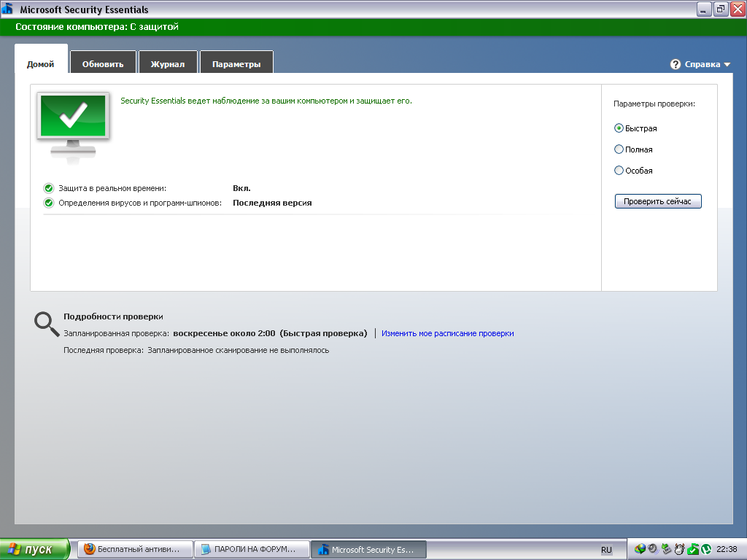
Task: Click the Защита в реальном времени label
Action: tap(112, 189)
